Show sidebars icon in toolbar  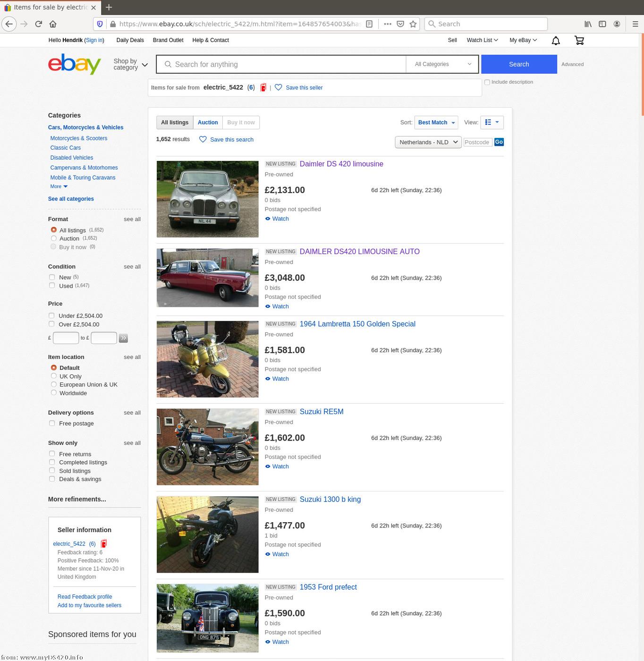coord(602,24)
